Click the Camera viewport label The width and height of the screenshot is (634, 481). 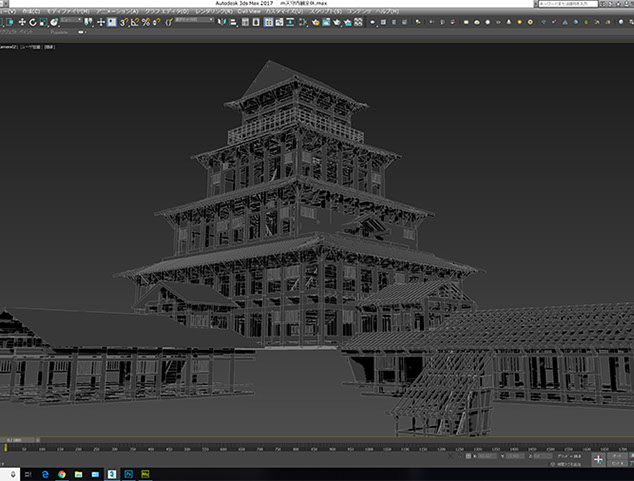[10, 45]
